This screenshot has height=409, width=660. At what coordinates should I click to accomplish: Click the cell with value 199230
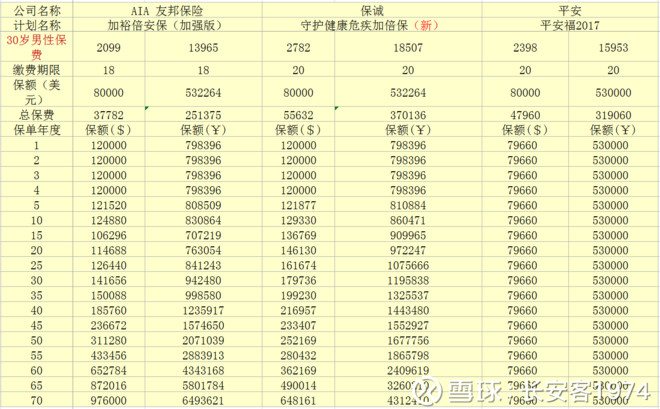[298, 295]
